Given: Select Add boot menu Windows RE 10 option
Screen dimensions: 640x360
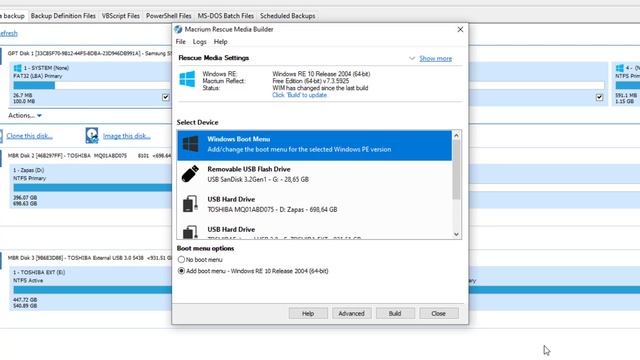Looking at the screenshot, I should pyautogui.click(x=181, y=271).
